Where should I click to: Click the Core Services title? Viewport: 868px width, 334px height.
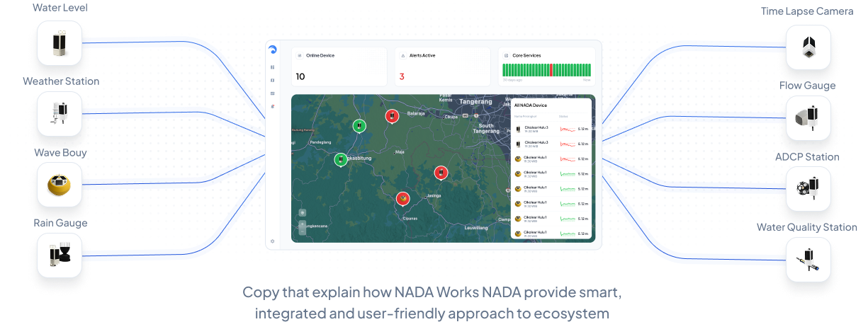[x=526, y=55]
